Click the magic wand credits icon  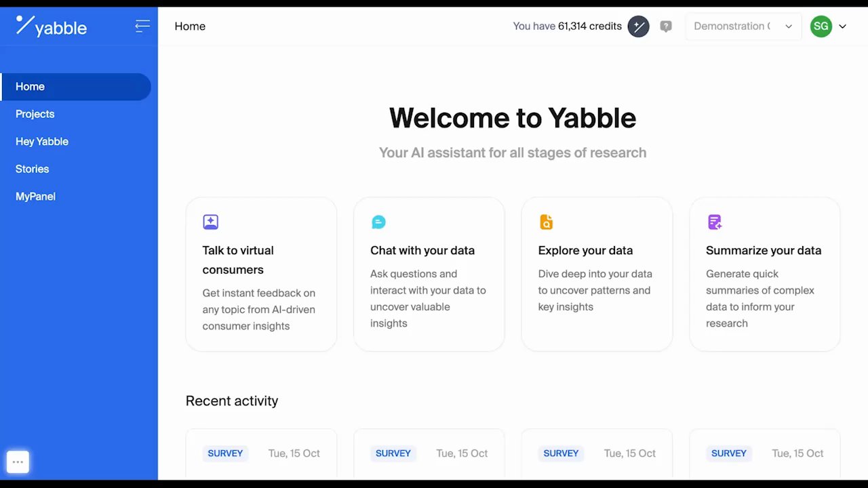(x=638, y=26)
